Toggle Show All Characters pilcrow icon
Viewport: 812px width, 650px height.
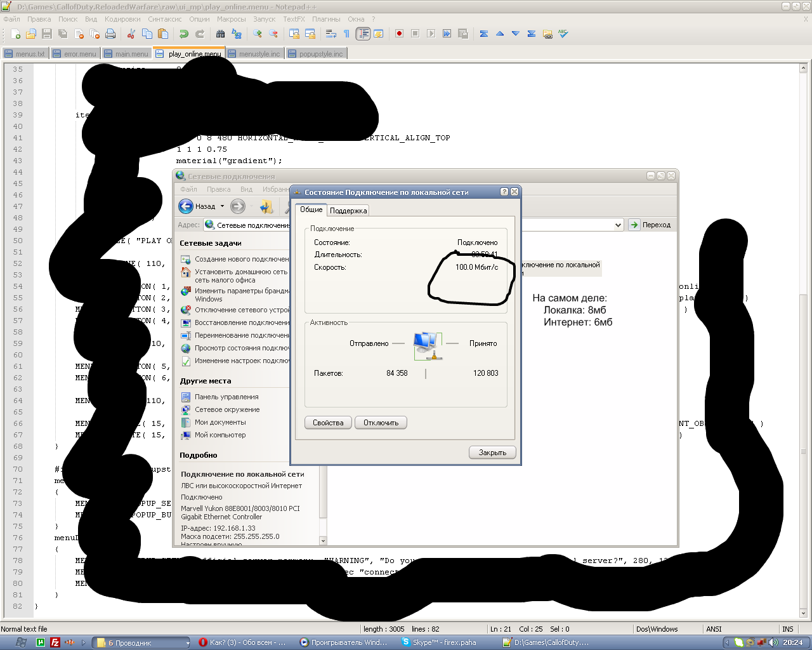346,34
